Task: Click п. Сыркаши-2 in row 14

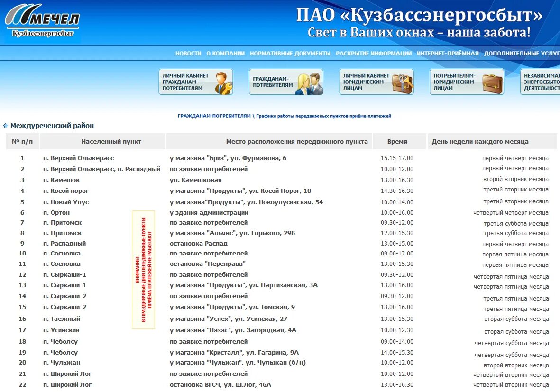Action: 64,296
